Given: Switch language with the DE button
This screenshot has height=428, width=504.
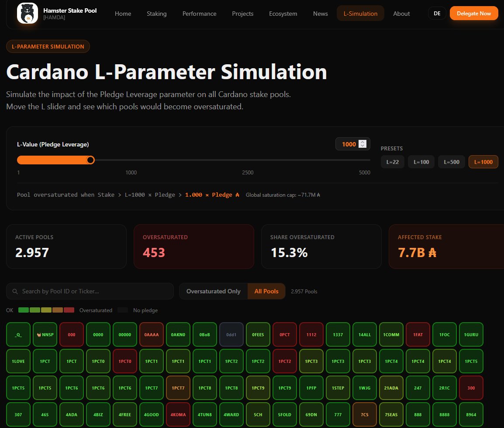Looking at the screenshot, I should pyautogui.click(x=437, y=14).
